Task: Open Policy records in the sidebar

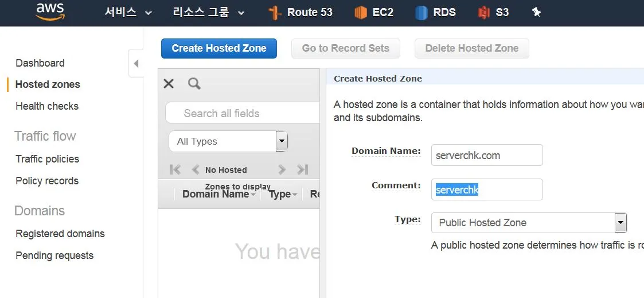Action: coord(47,181)
